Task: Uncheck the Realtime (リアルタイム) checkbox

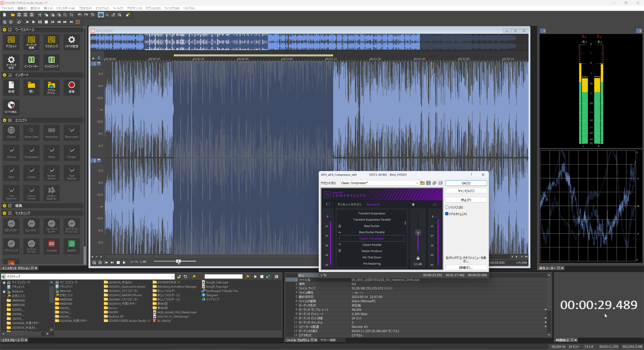Action: [447, 214]
